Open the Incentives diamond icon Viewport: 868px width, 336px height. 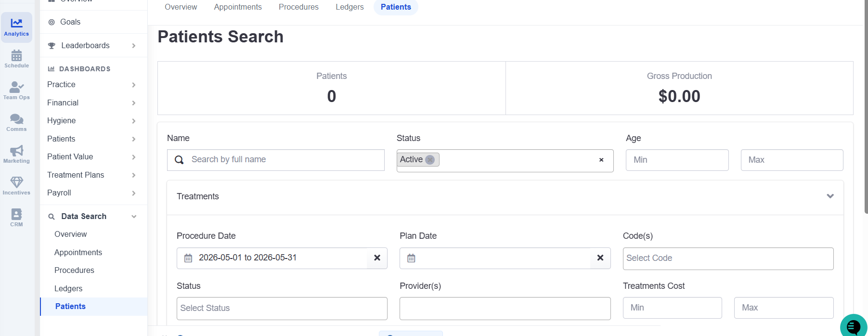pyautogui.click(x=16, y=182)
